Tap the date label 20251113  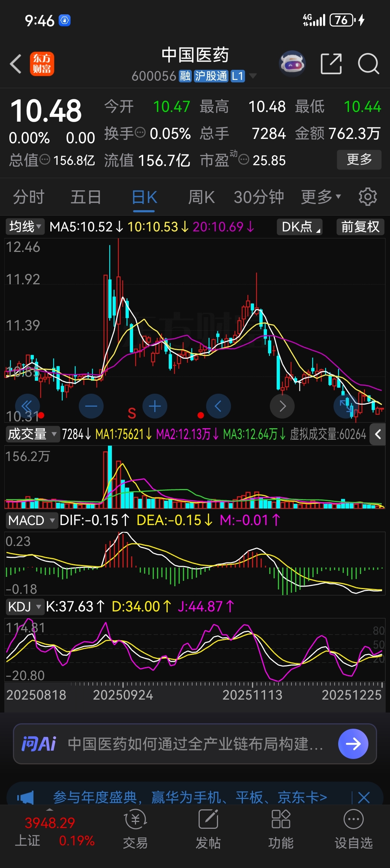click(252, 695)
